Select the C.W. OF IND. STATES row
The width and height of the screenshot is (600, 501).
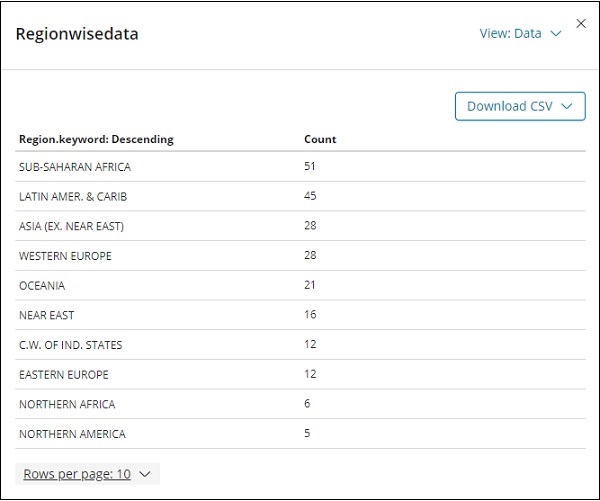tap(71, 345)
